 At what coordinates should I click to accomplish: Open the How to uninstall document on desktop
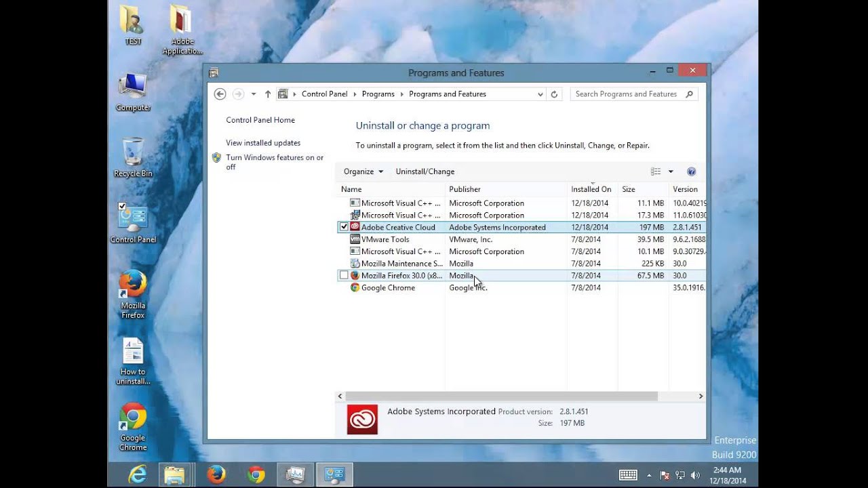(x=133, y=361)
